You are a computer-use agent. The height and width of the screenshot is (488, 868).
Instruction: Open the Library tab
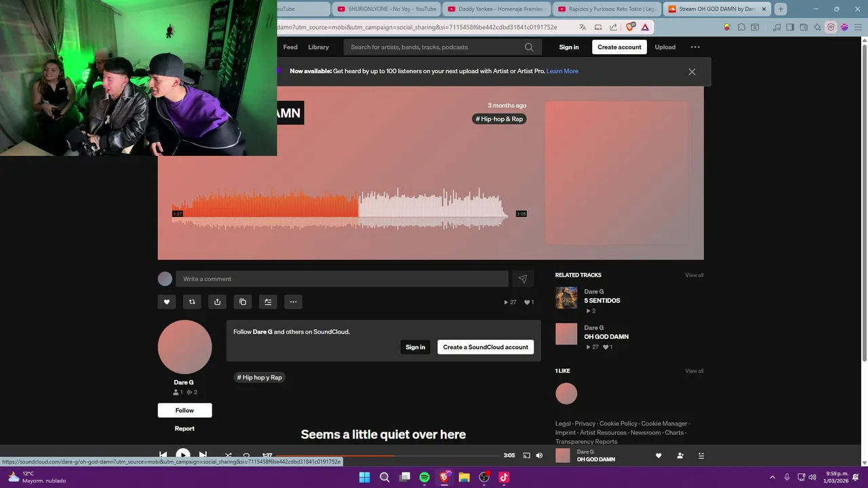[318, 47]
